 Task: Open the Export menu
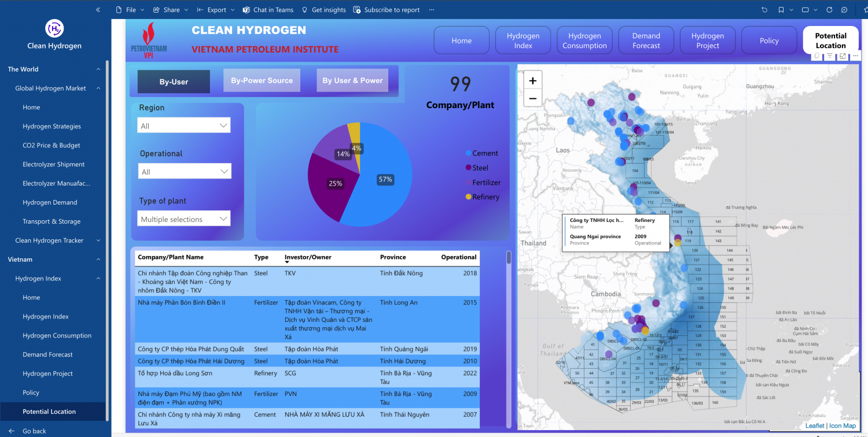point(216,10)
